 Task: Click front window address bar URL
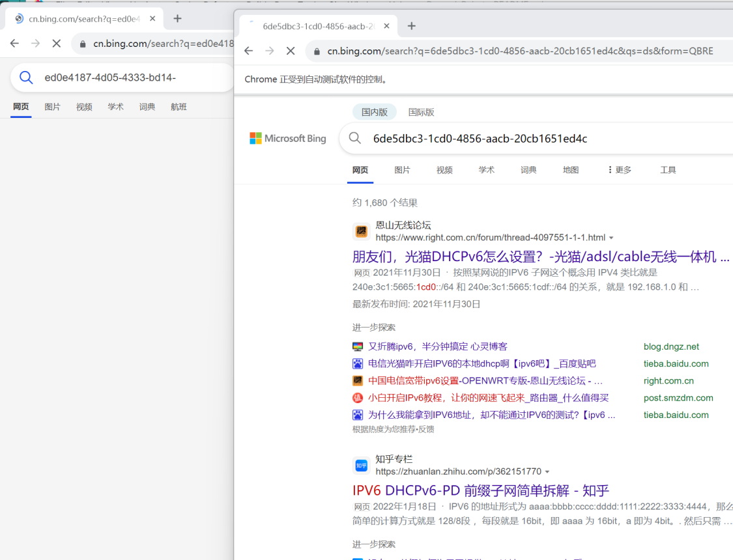click(x=521, y=51)
